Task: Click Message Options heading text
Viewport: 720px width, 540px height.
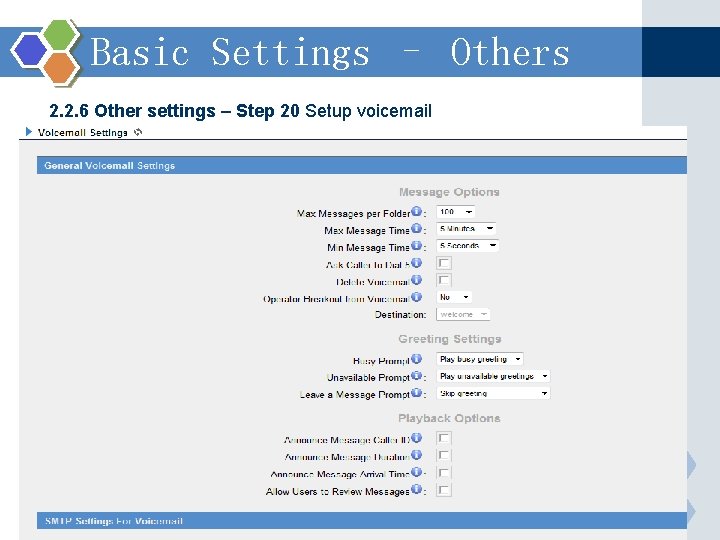Action: 449,192
